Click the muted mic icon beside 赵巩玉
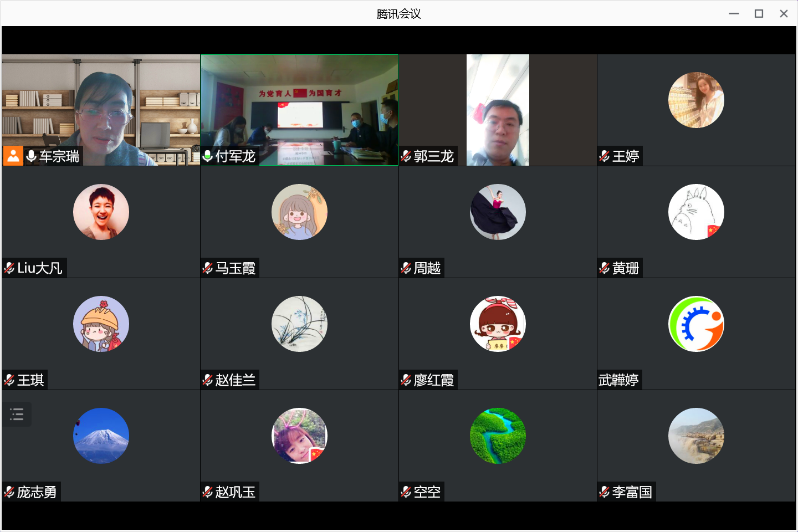Screen dimensions: 798x532 208,492
